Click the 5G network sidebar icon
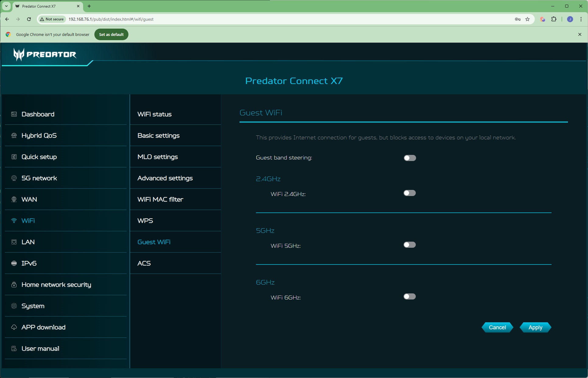The height and width of the screenshot is (378, 588). (14, 178)
